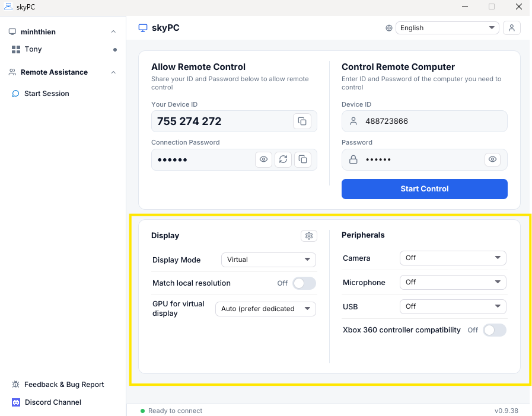Click the remote Password input field

(425, 159)
